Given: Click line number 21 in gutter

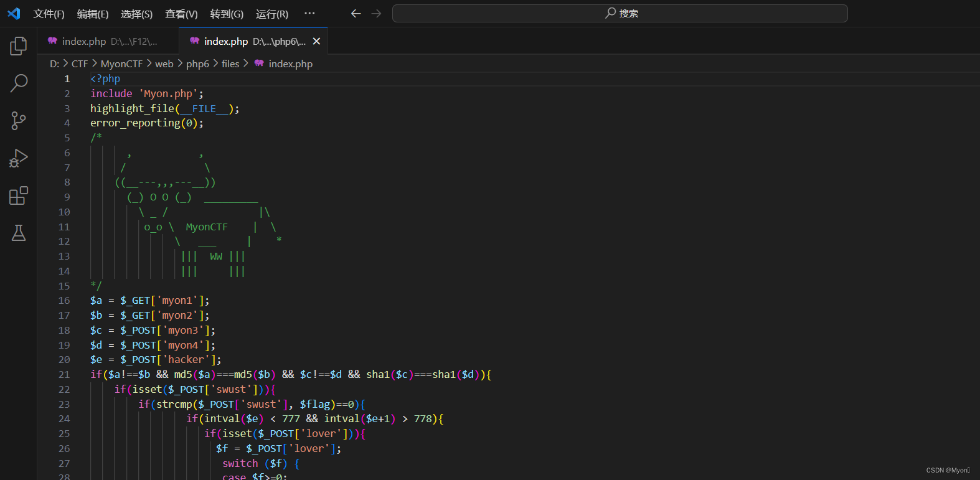Looking at the screenshot, I should tap(64, 374).
